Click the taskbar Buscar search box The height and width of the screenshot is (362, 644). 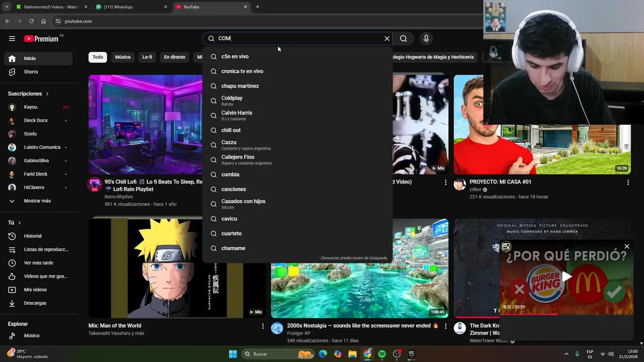278,354
